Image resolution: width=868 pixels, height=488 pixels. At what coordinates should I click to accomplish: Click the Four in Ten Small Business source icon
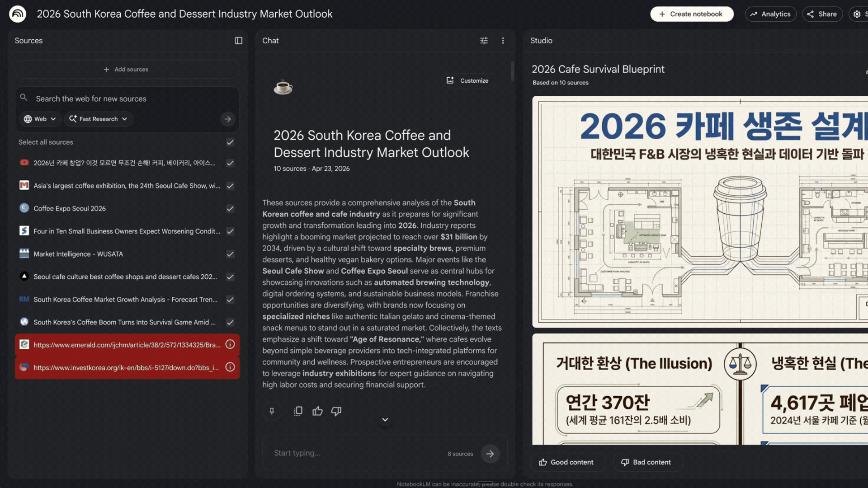coord(24,231)
